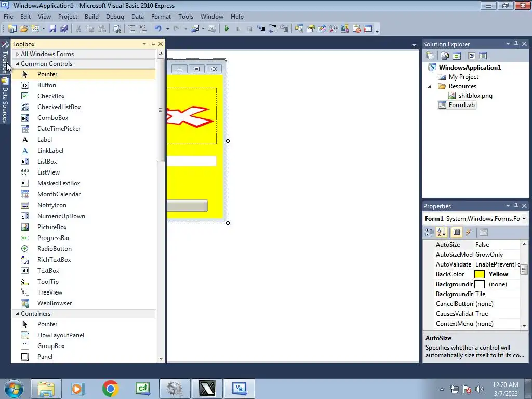
Task: Click Show All Files in Solution Explorer
Action: point(445,56)
